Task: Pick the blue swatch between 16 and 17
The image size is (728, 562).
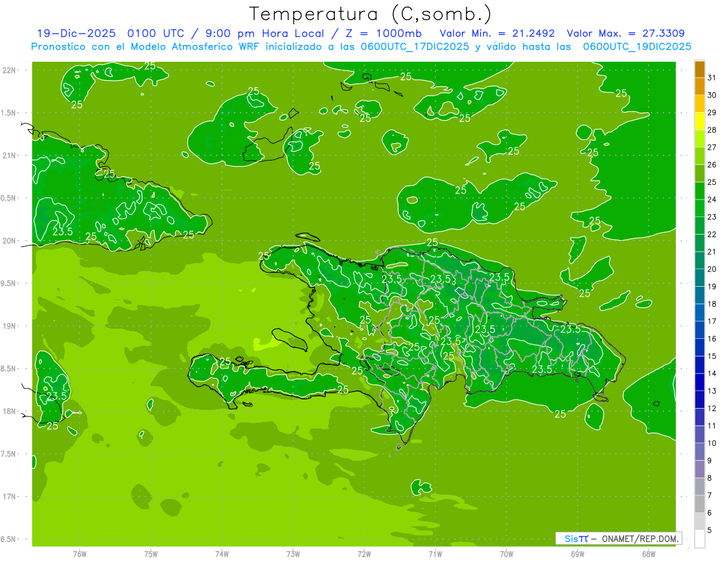Action: click(x=699, y=330)
